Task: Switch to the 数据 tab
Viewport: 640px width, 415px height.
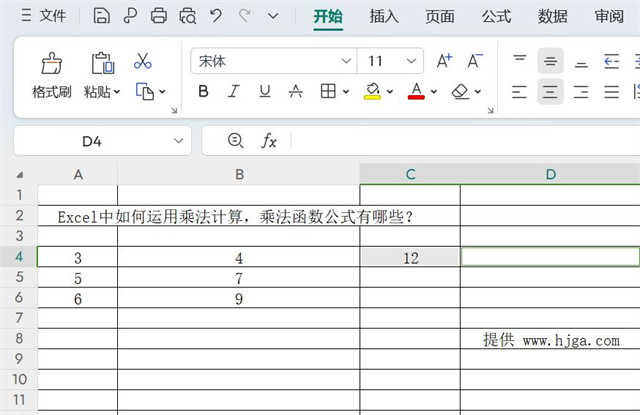Action: (x=552, y=17)
